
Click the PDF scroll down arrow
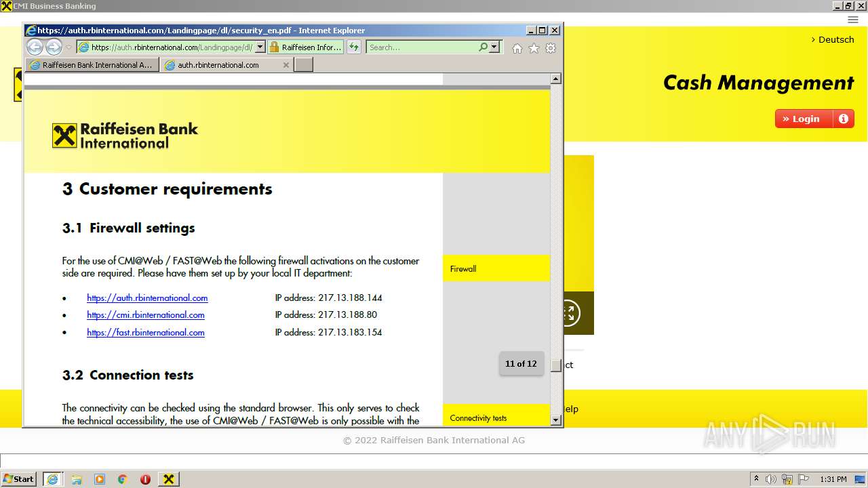(x=556, y=420)
